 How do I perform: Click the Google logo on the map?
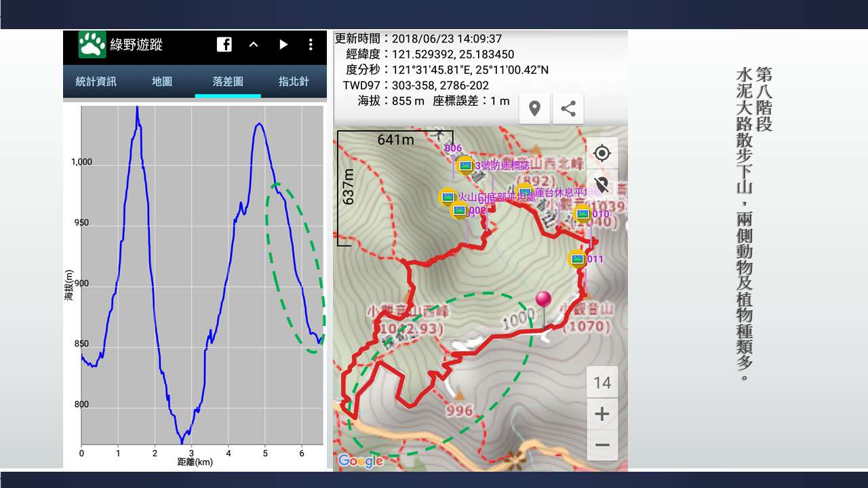pos(360,462)
